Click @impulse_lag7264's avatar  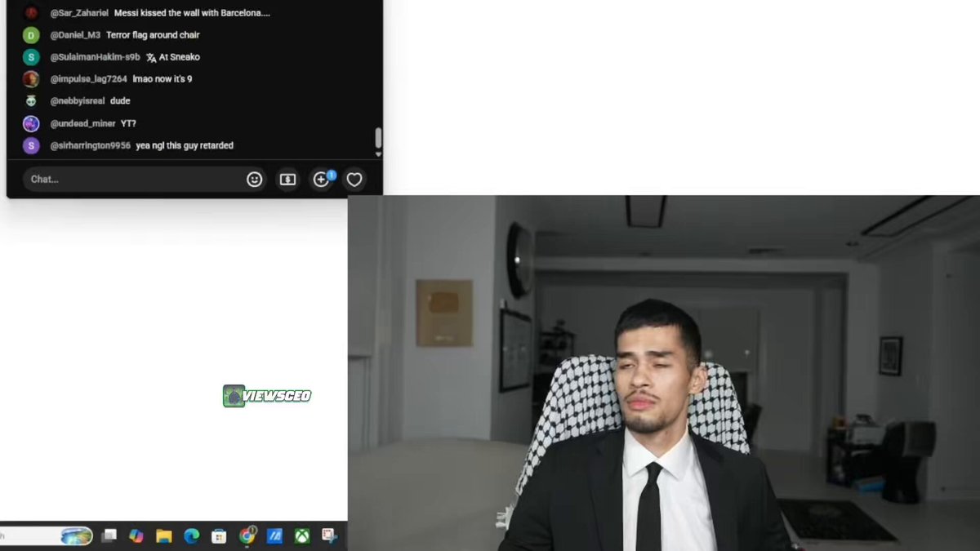tap(31, 79)
